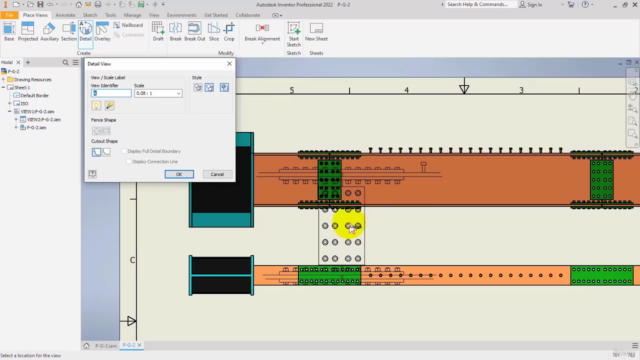This screenshot has height=360, width=640.
Task: Select the Base view tool
Action: tap(9, 31)
